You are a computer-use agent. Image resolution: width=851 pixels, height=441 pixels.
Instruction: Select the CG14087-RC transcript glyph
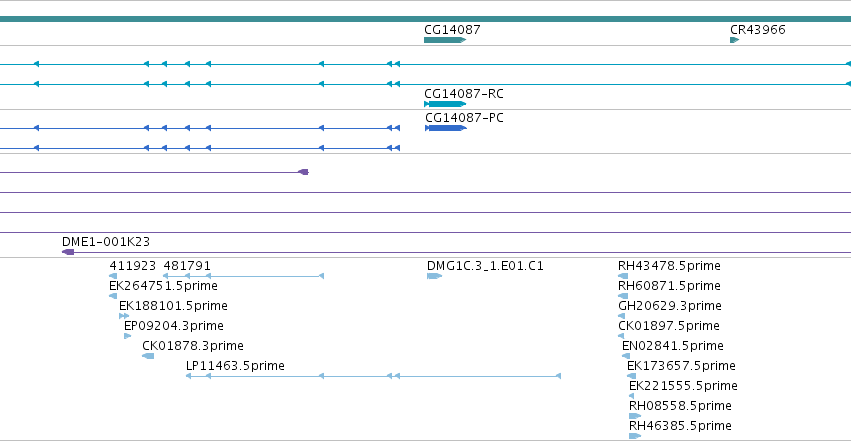445,104
